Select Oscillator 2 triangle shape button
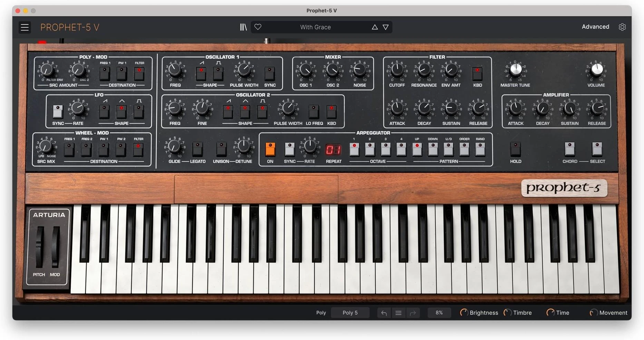The image size is (644, 340). [x=245, y=112]
